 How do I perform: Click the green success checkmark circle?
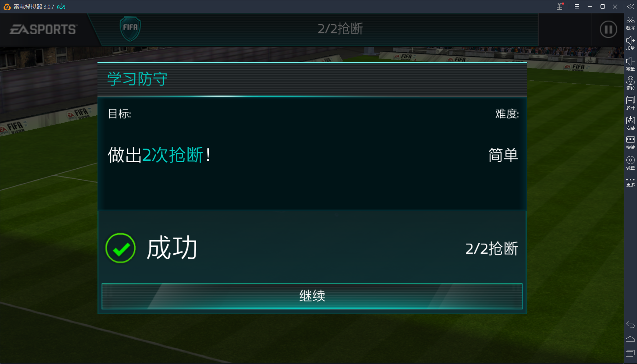coord(120,248)
